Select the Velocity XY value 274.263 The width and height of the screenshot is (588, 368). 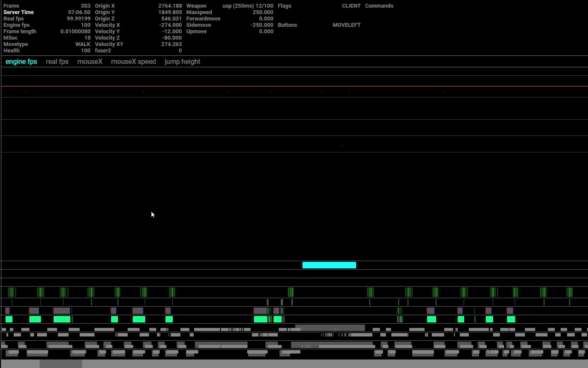[171, 44]
